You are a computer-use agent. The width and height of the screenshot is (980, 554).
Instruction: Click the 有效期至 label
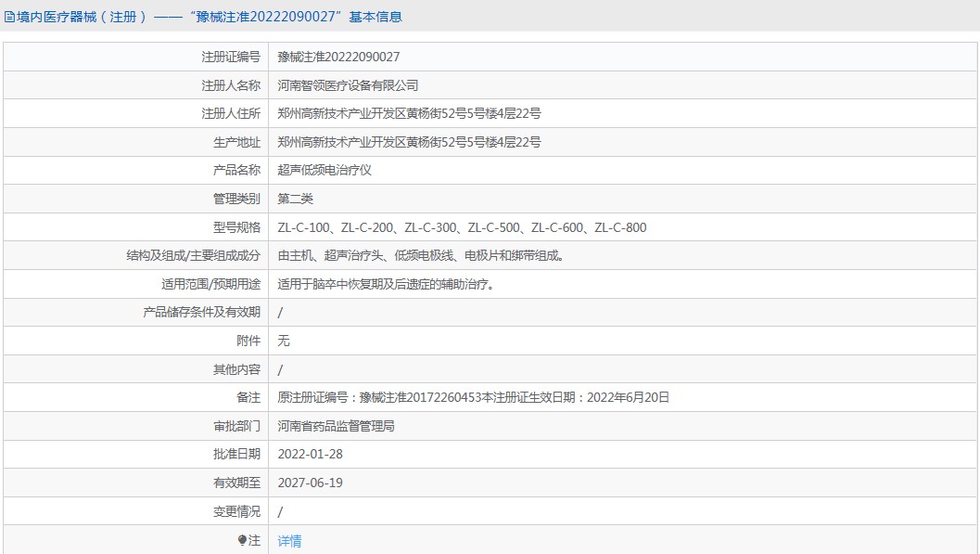[236, 483]
